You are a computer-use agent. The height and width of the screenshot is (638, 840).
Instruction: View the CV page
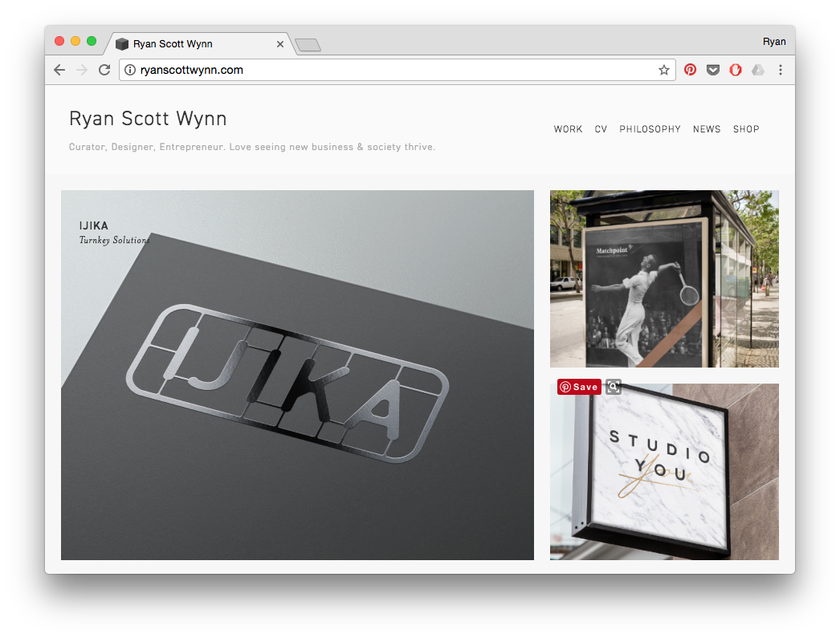[x=601, y=129]
